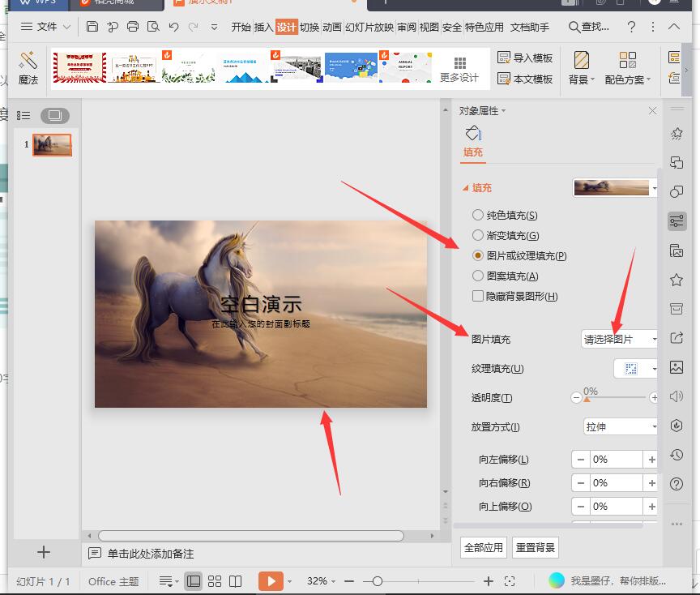Expand the 对象属性 panel title dropdown
This screenshot has height=595, width=700.
click(504, 111)
